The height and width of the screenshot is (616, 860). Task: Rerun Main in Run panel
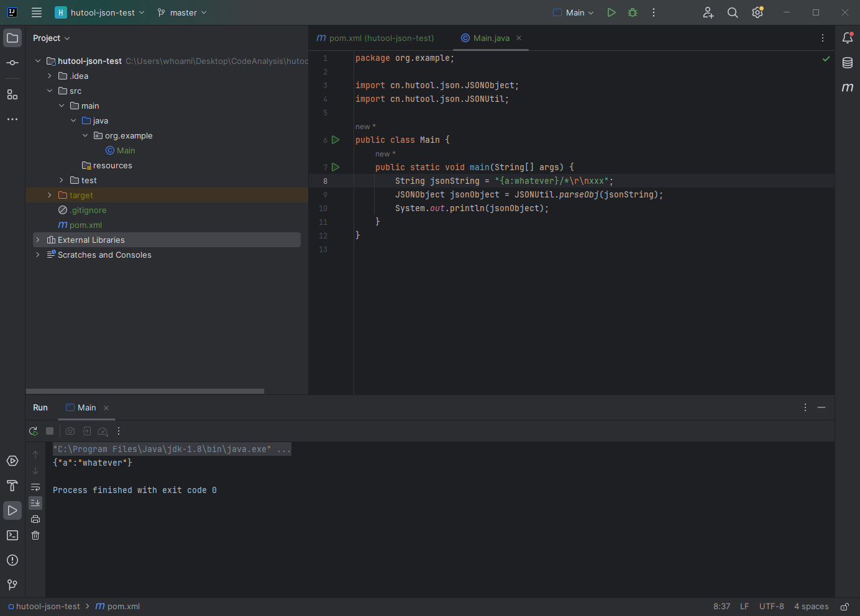[x=34, y=431]
